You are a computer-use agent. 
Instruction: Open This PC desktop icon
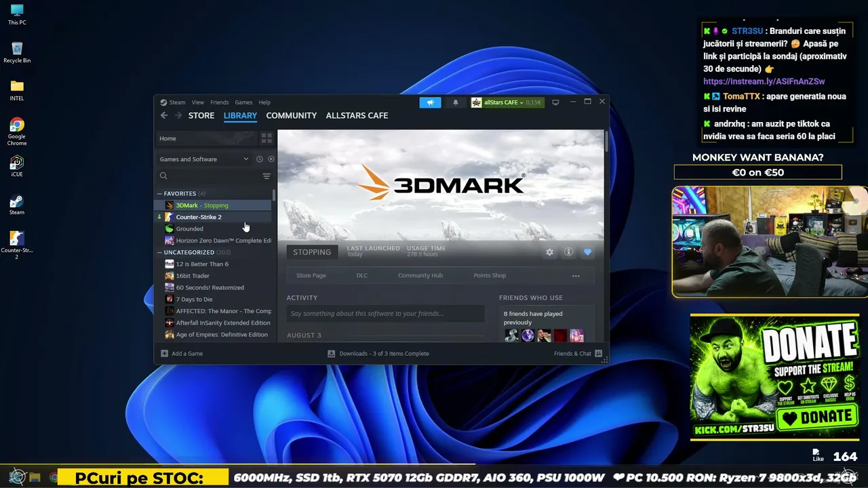tap(17, 14)
